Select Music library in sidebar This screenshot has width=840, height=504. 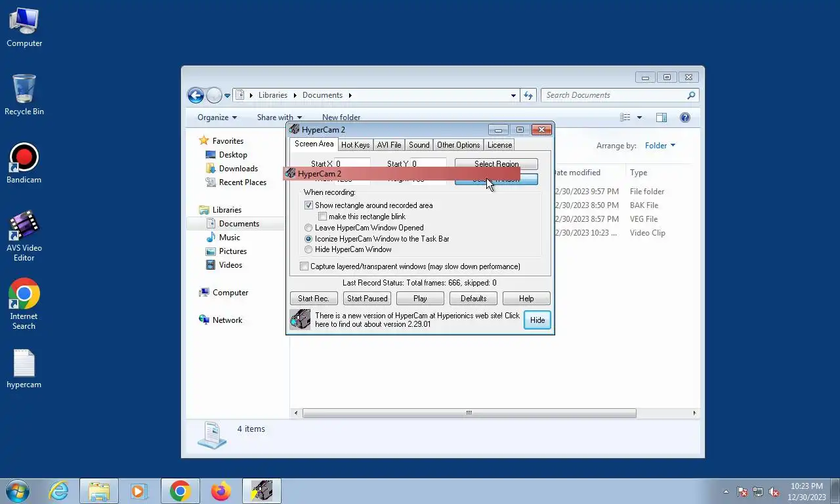pyautogui.click(x=230, y=238)
